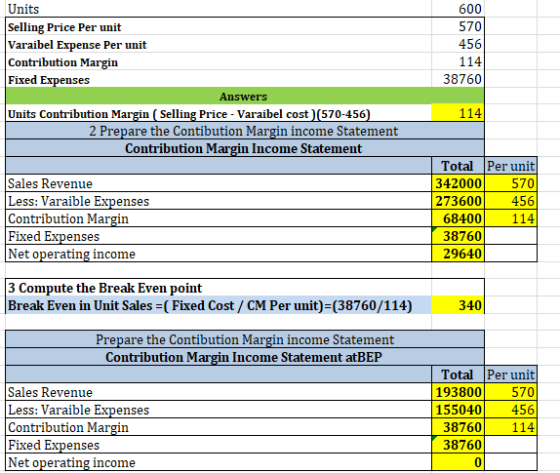Select the 193800 sales revenue cell

click(x=458, y=392)
